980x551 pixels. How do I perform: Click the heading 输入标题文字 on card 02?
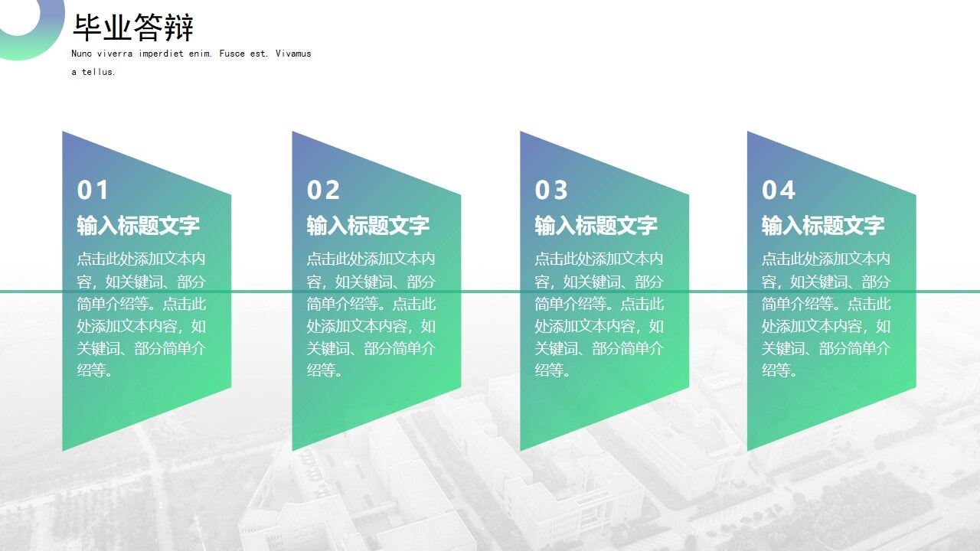(x=369, y=226)
